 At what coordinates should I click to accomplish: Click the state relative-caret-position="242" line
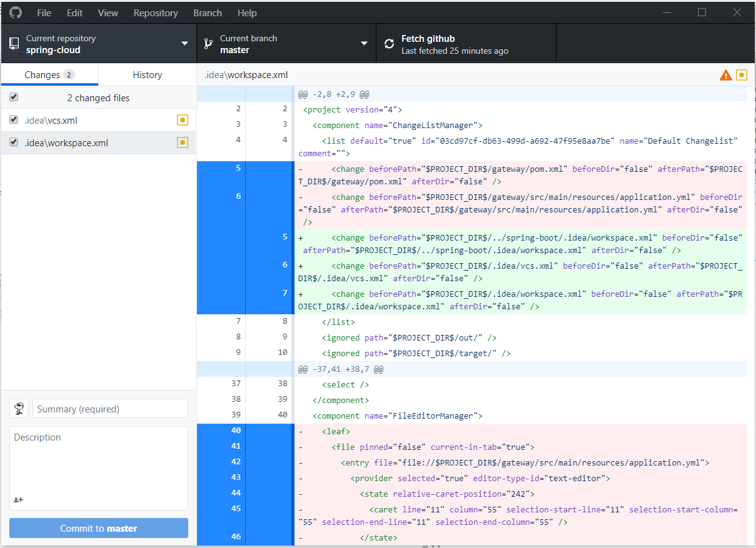(x=520, y=494)
